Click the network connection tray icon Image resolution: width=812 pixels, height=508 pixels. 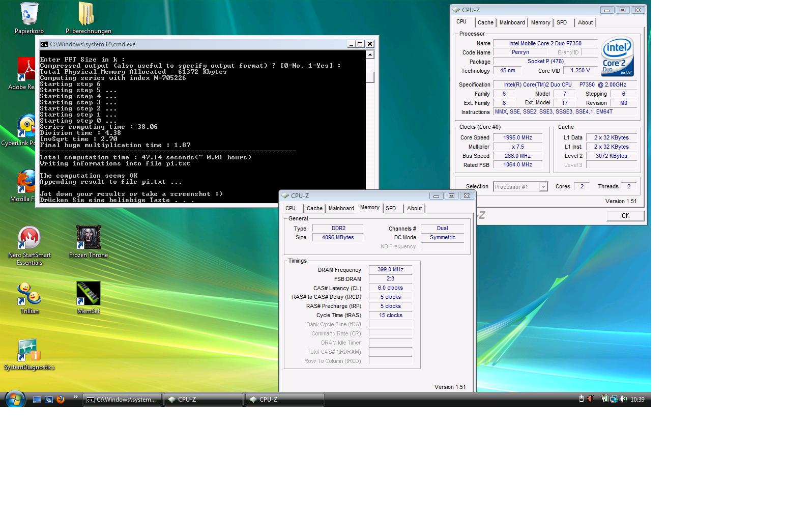(x=614, y=399)
